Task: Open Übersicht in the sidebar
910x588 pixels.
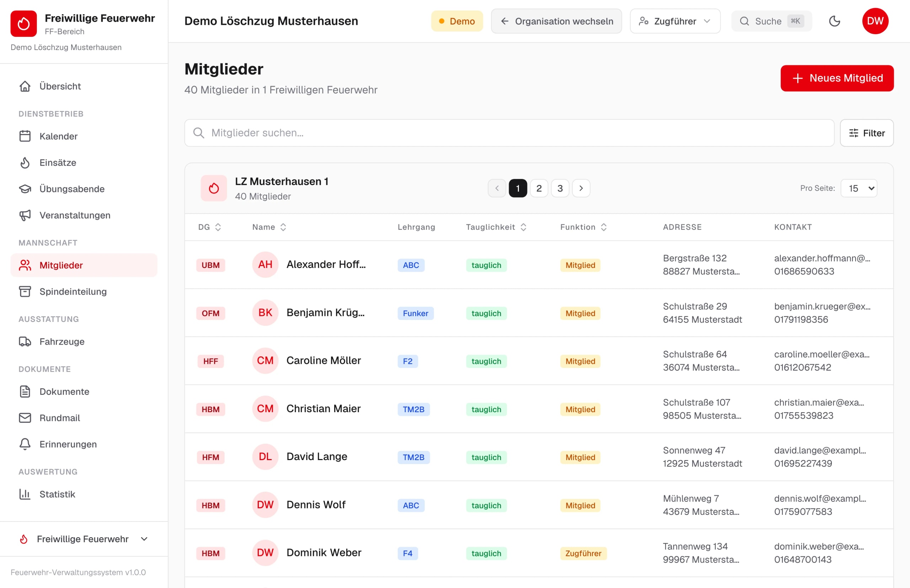Action: [84, 86]
